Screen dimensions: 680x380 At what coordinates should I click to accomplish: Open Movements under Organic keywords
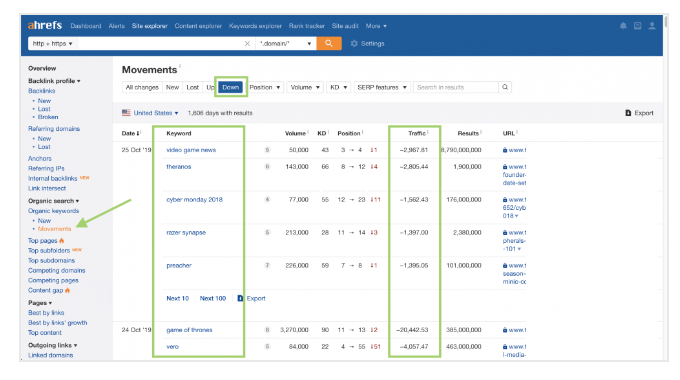(54, 229)
